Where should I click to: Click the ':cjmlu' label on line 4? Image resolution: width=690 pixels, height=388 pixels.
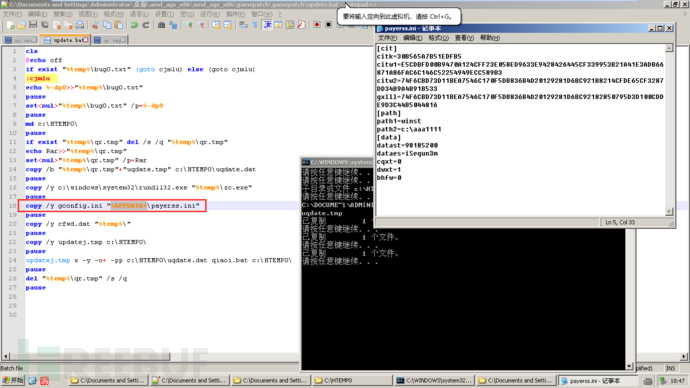pos(38,78)
